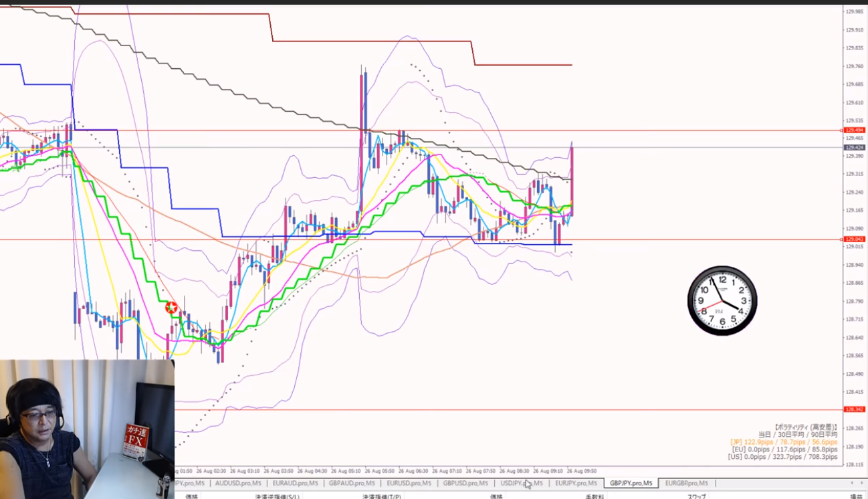This screenshot has width=868, height=499.
Task: Select the 128.342 red price label
Action: 854,409
